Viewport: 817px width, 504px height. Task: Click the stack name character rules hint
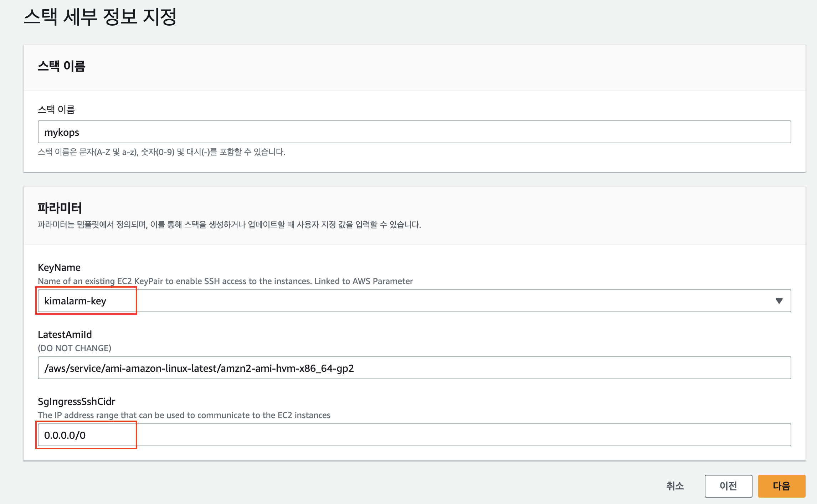[x=161, y=152]
